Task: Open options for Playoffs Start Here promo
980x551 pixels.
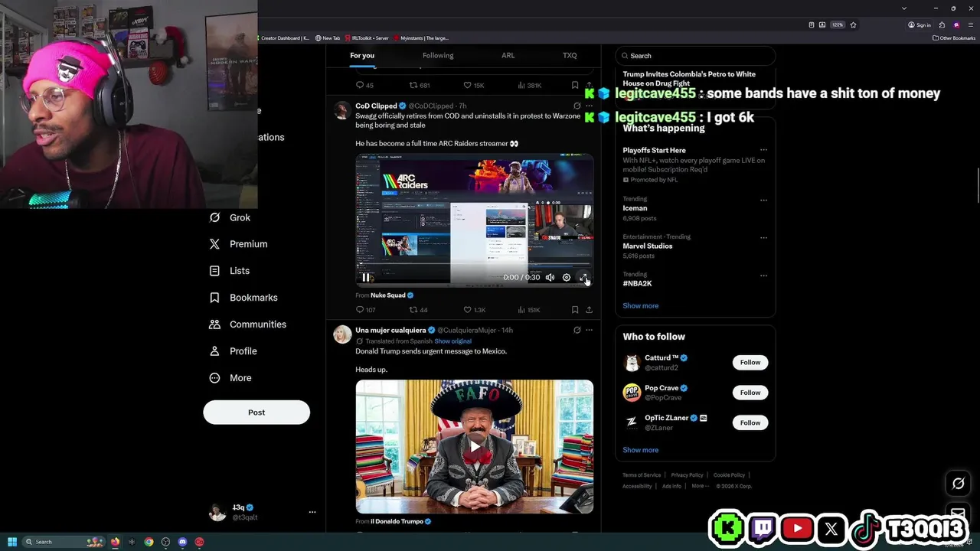Action: pyautogui.click(x=763, y=150)
